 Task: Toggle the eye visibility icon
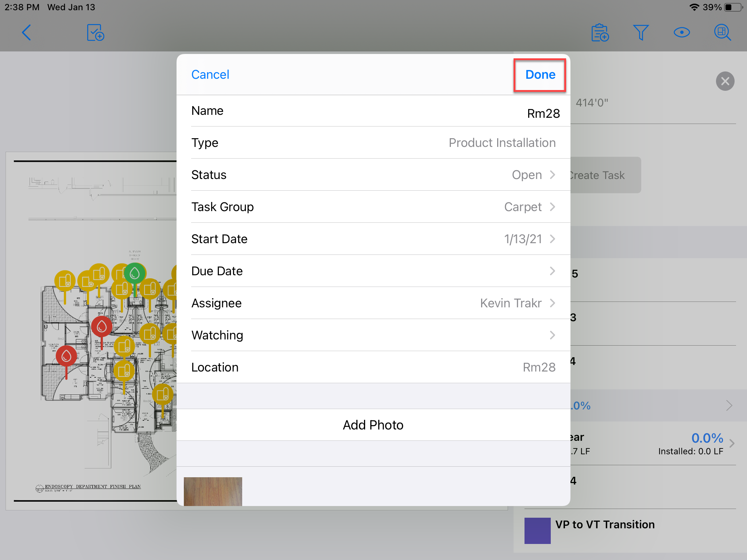tap(681, 33)
